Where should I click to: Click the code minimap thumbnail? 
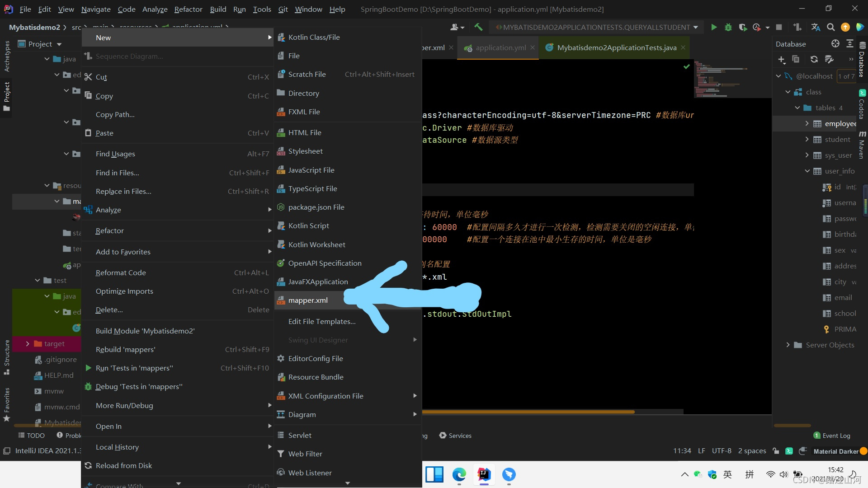[731, 79]
